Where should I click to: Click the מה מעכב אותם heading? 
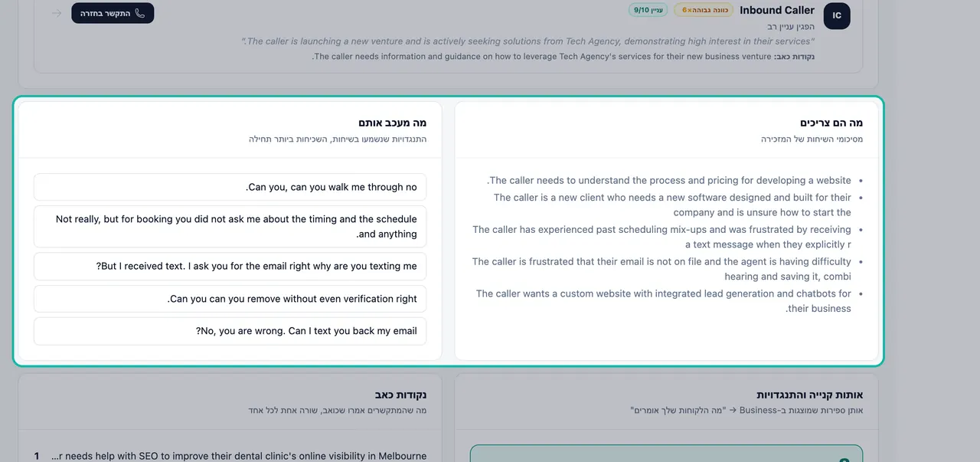(393, 123)
